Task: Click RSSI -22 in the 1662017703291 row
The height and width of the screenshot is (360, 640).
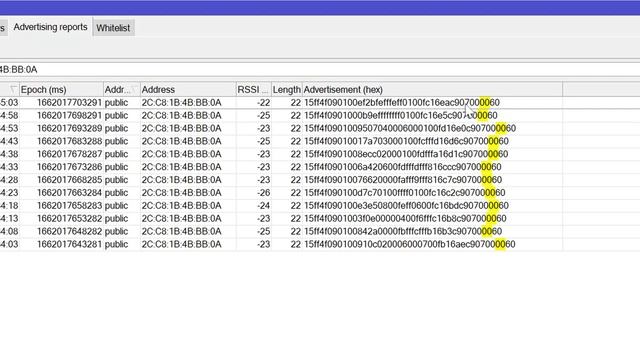Action: click(x=264, y=102)
